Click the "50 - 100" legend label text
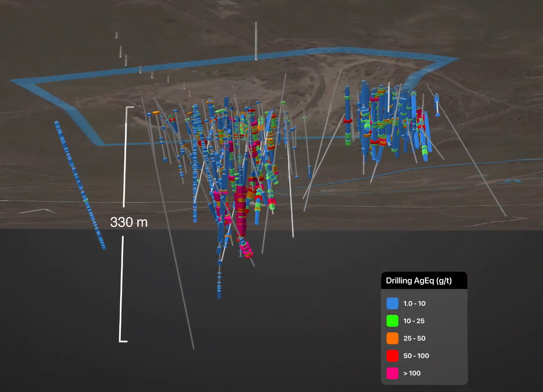 click(x=416, y=356)
